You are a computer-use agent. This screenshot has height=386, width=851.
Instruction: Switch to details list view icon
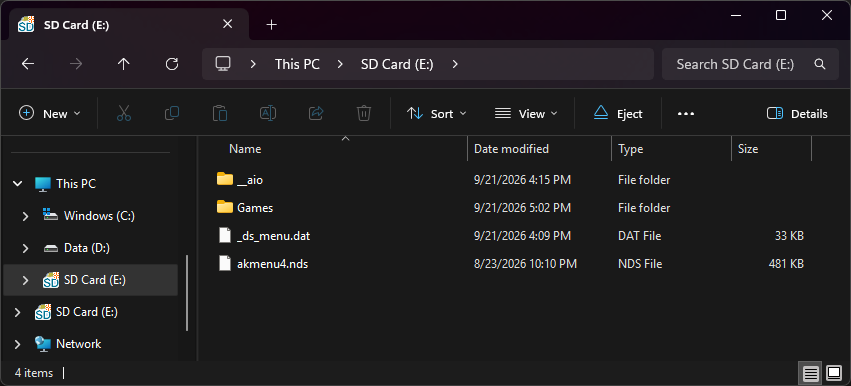click(811, 373)
